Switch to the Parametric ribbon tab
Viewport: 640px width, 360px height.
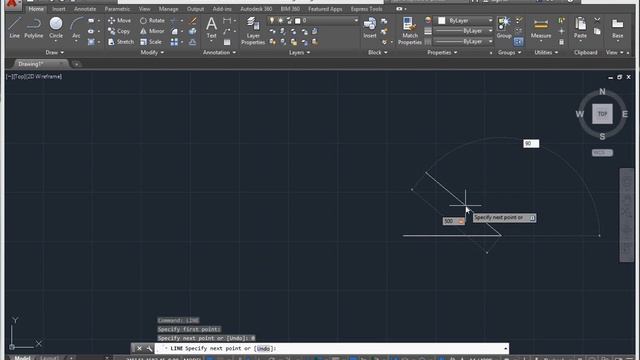117,9
